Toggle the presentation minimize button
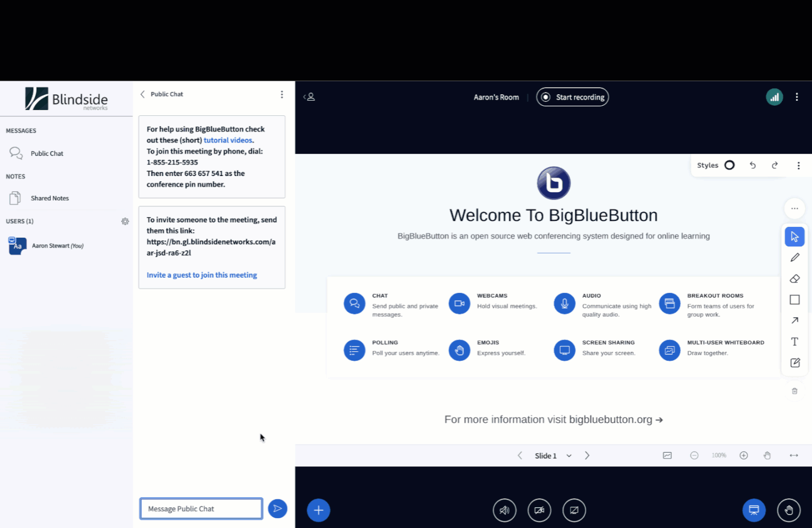Viewport: 812px width, 528px height. [x=754, y=510]
